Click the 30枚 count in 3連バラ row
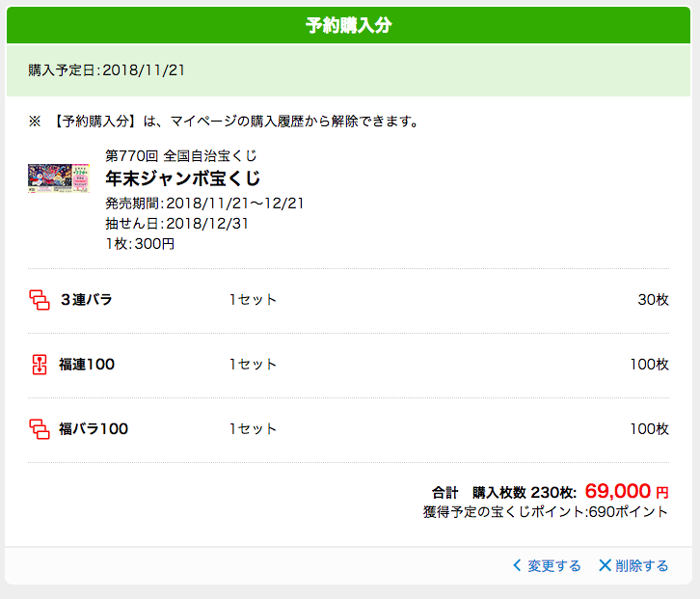 [x=653, y=300]
